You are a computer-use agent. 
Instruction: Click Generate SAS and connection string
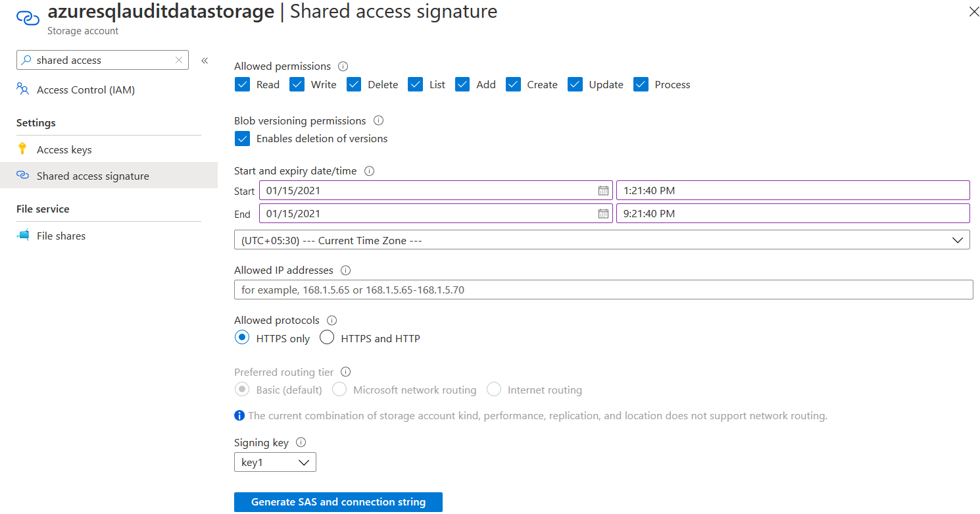pos(337,501)
